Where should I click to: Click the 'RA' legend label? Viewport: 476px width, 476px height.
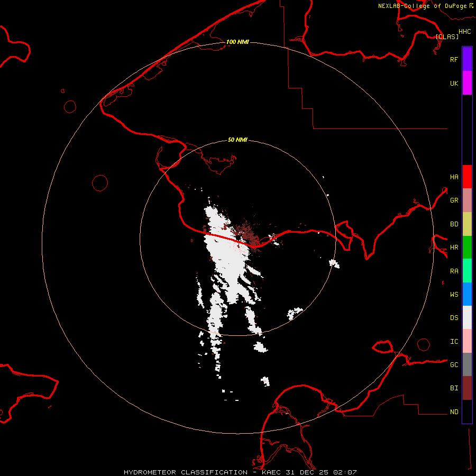(x=454, y=271)
